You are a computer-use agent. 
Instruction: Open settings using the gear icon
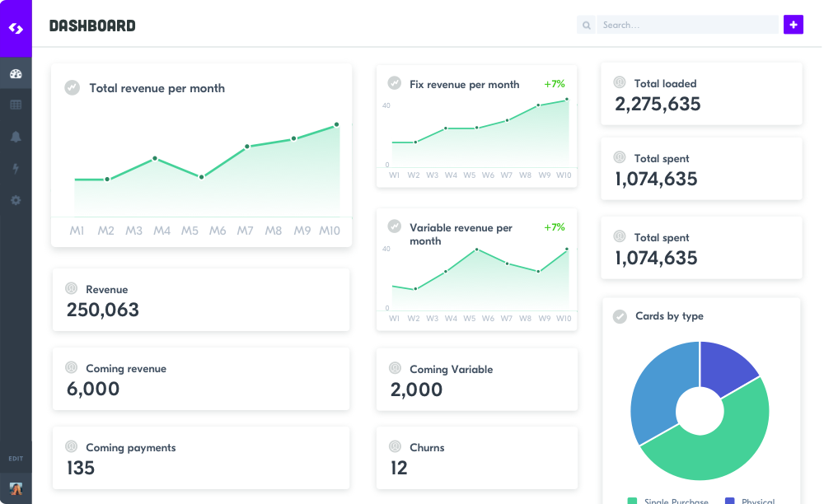(x=16, y=200)
